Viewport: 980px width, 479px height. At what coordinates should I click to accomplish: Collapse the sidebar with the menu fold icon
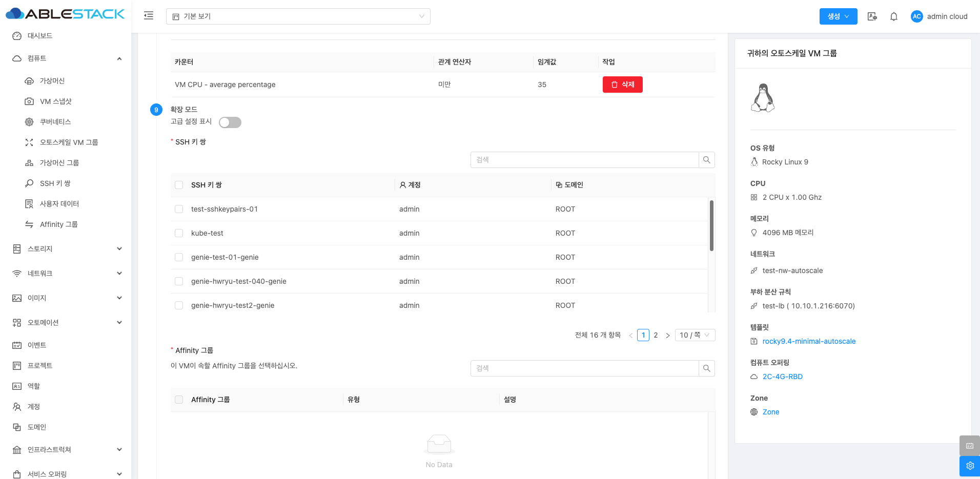149,16
